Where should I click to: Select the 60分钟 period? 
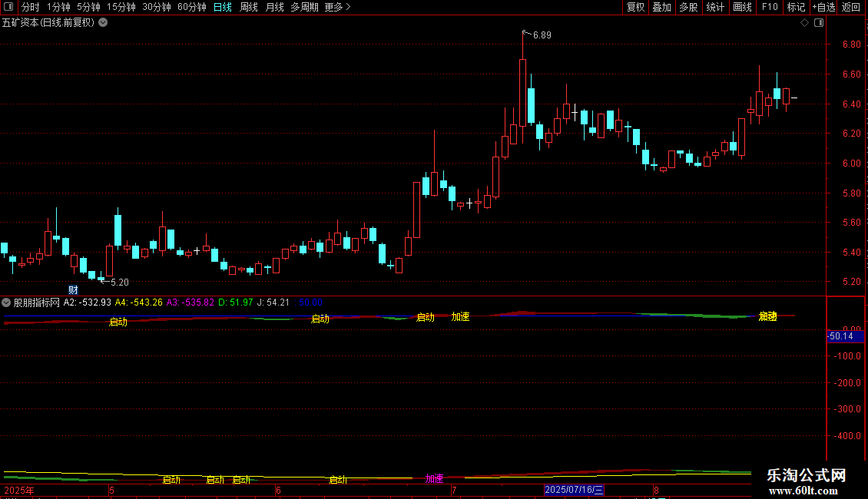pyautogui.click(x=191, y=7)
